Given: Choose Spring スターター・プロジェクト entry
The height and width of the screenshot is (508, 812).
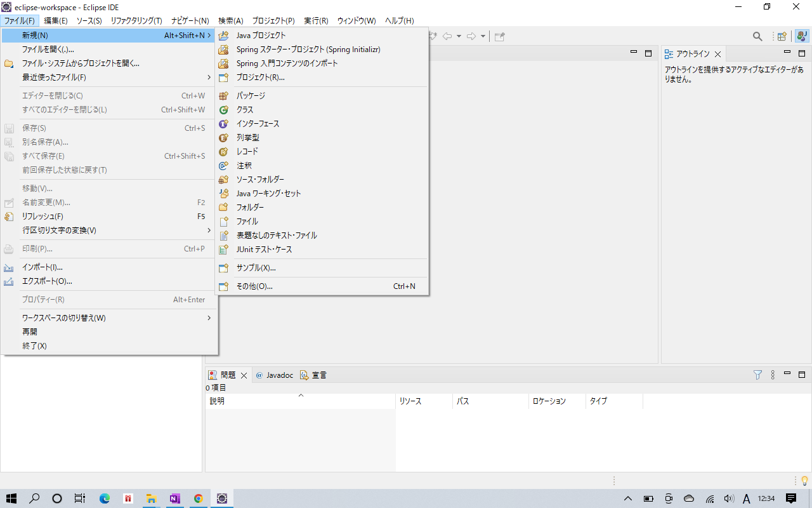Looking at the screenshot, I should point(308,50).
